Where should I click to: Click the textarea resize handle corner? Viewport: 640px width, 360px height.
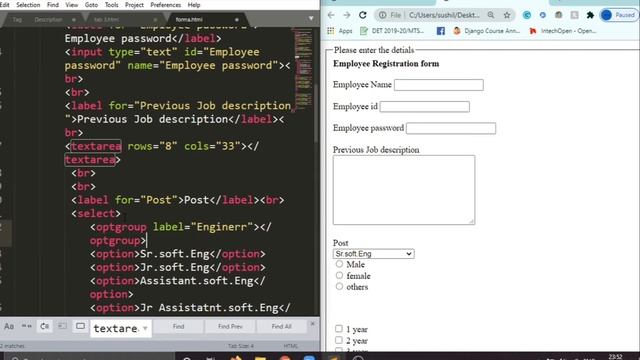[x=471, y=221]
